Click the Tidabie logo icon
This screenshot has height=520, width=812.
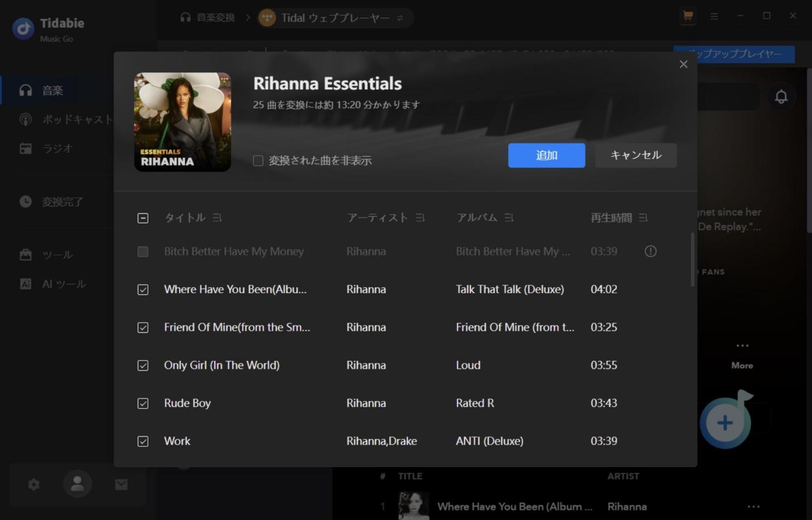click(x=23, y=28)
